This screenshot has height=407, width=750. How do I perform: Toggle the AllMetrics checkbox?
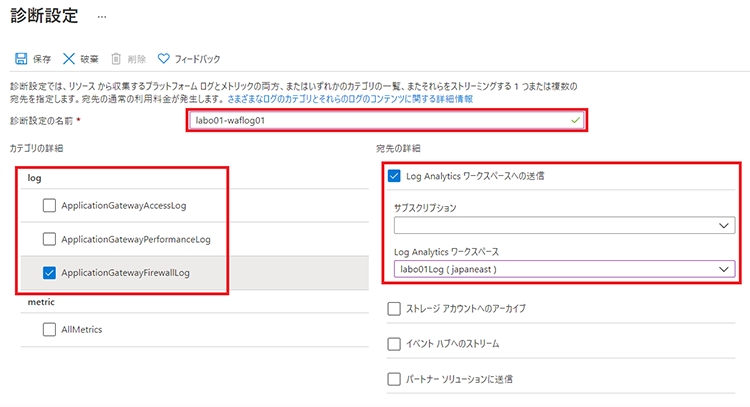pos(49,329)
